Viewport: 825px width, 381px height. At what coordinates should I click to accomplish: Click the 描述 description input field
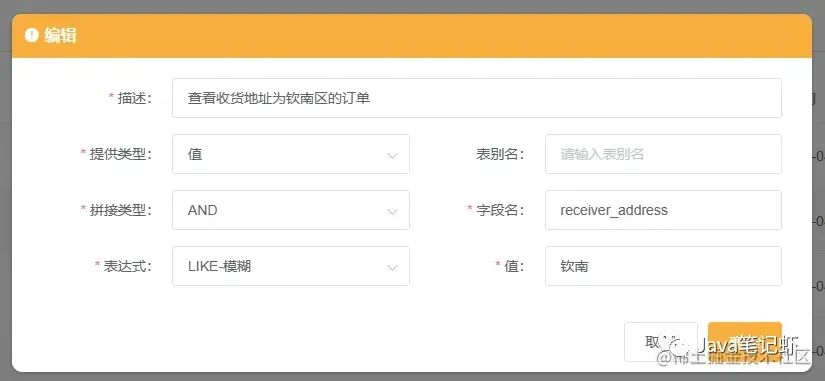tap(477, 98)
